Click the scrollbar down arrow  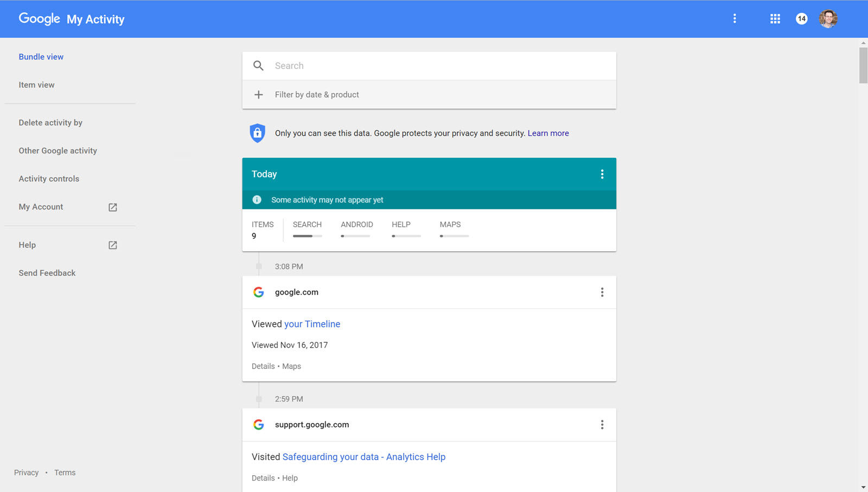point(863,488)
